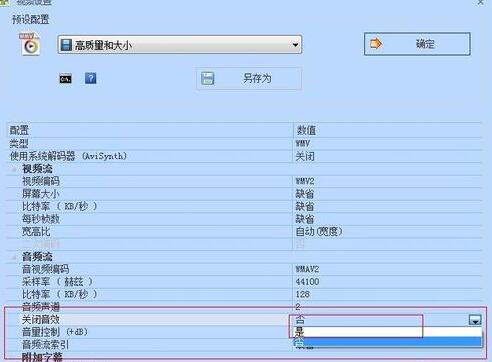Click the save disk icon on 另存为
This screenshot has width=492, height=362.
(x=207, y=78)
